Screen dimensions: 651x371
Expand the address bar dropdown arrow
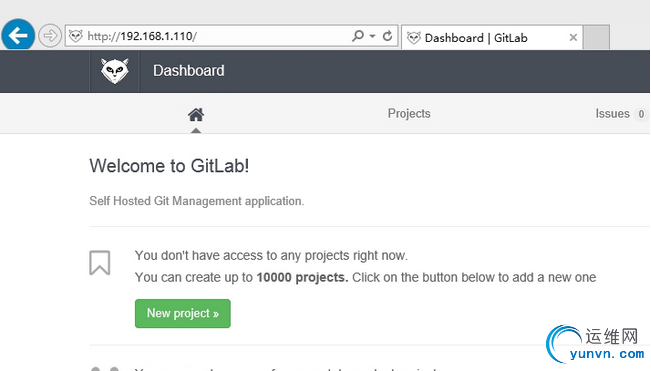click(x=372, y=36)
